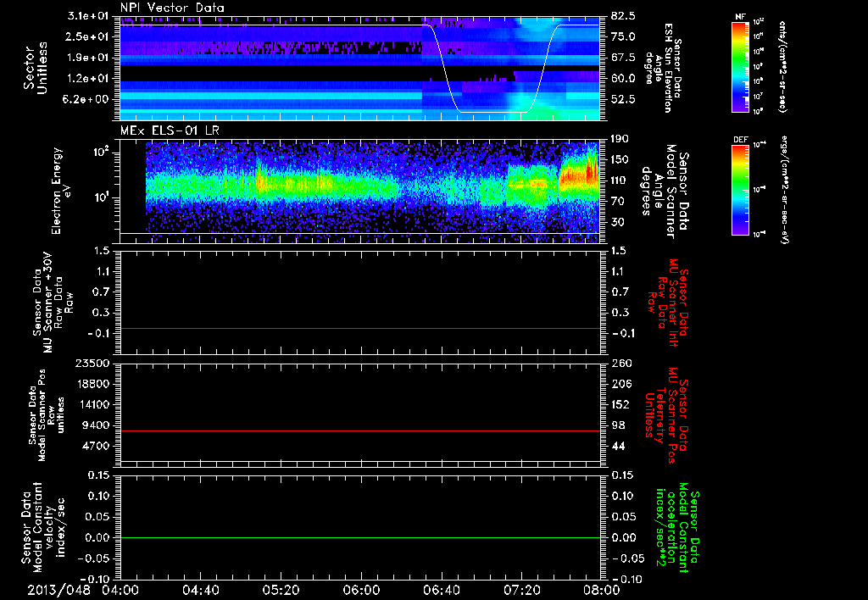Click the 06:40 time axis label
868x600 pixels.
point(441,590)
